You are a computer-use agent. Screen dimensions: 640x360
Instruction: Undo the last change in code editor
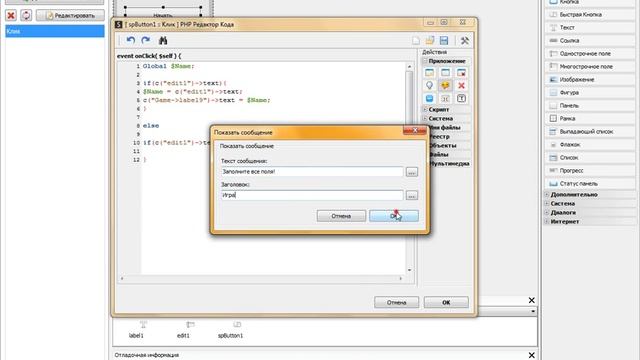(131, 40)
